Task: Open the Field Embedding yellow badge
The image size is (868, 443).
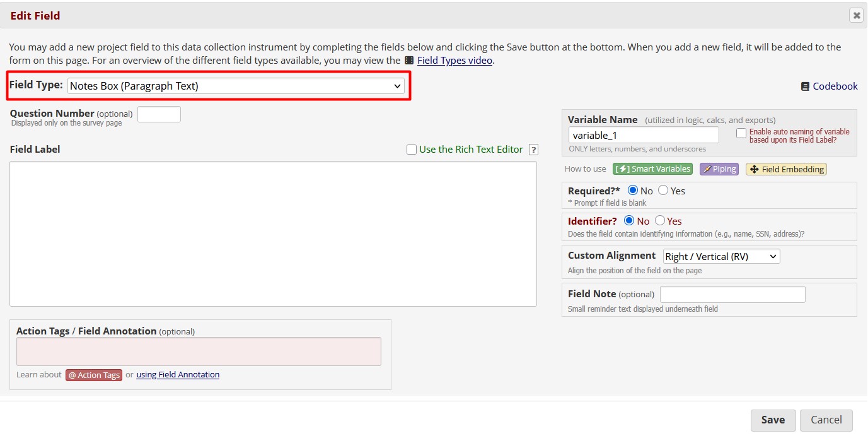Action: (x=786, y=169)
